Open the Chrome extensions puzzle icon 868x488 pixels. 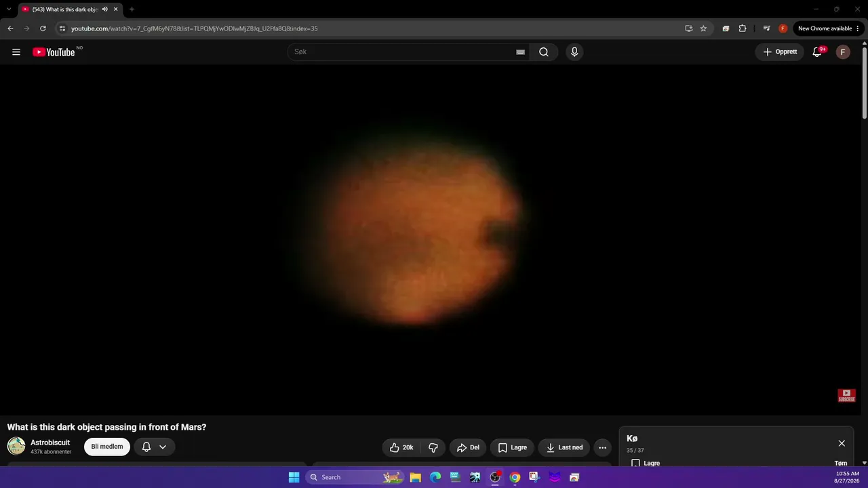tap(743, 28)
